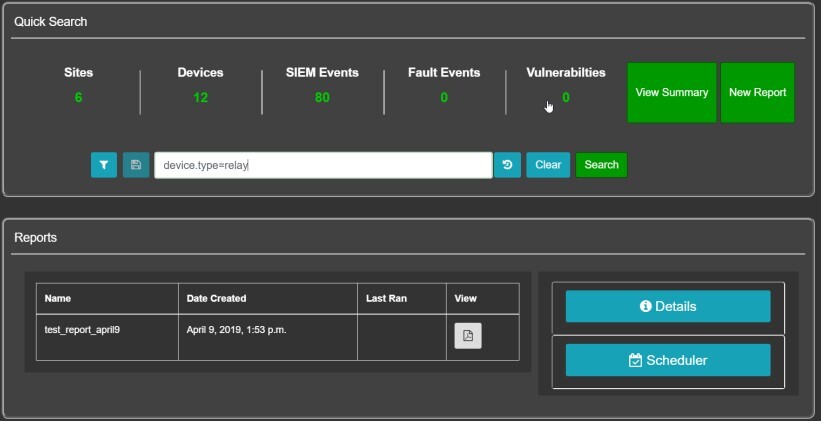Click the Name column header

pos(58,298)
